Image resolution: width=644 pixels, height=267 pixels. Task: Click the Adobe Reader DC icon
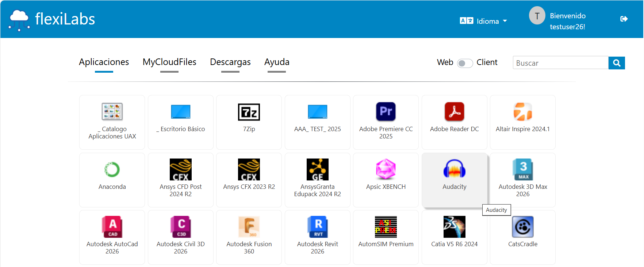(454, 112)
